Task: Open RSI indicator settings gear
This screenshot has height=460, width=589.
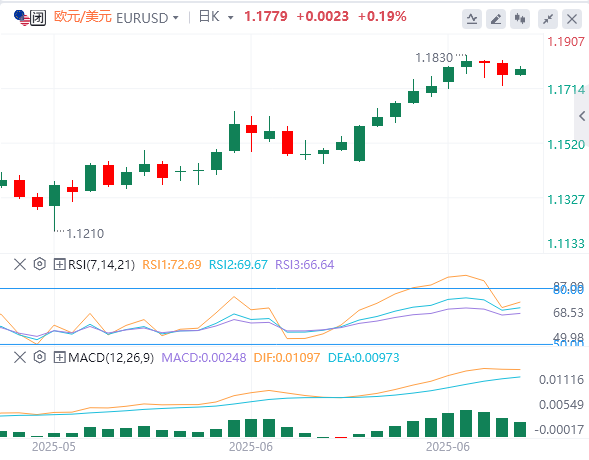Action: [39, 264]
